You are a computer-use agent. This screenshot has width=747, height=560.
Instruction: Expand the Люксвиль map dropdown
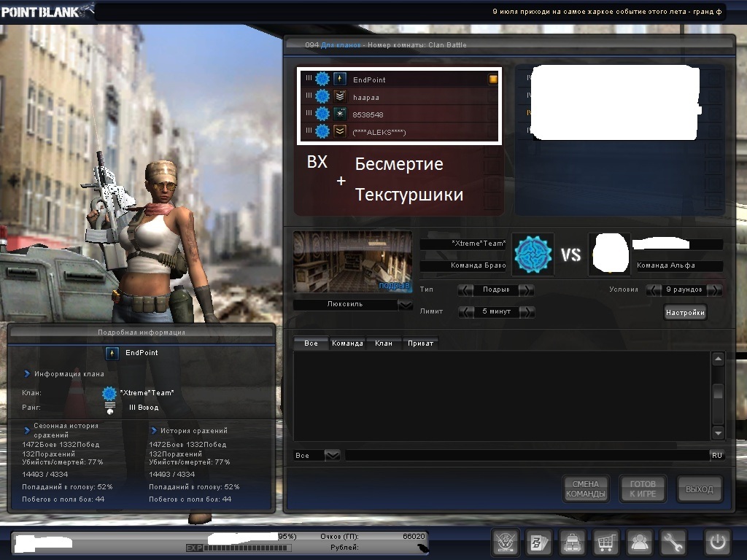point(406,305)
